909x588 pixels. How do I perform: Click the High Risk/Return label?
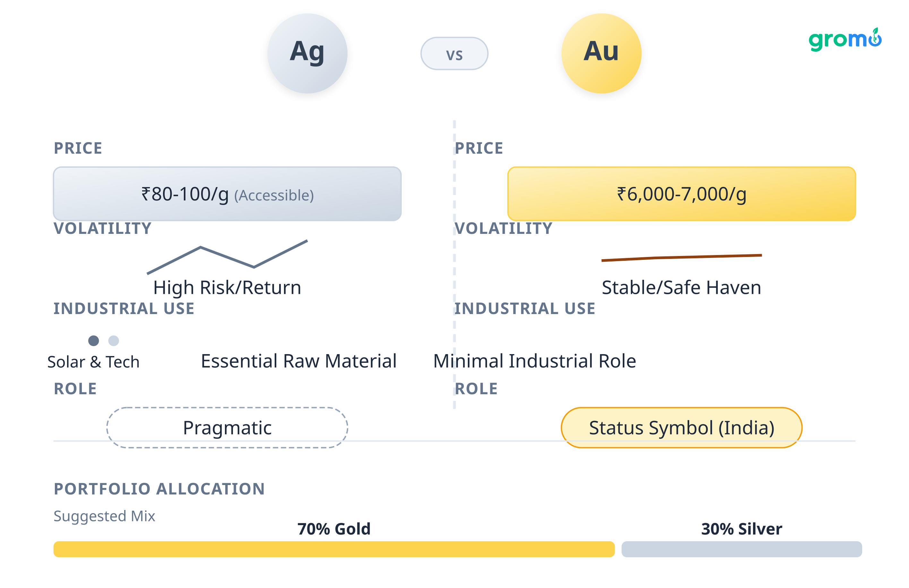pyautogui.click(x=227, y=287)
